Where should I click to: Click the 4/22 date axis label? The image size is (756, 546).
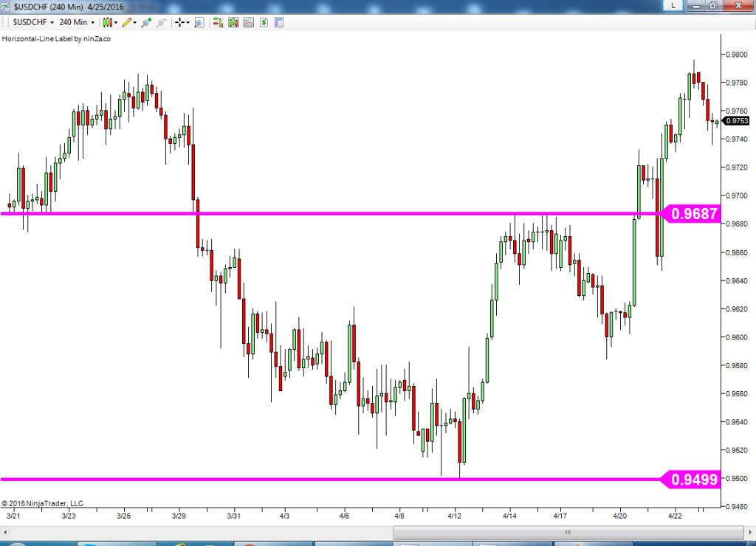(x=675, y=516)
